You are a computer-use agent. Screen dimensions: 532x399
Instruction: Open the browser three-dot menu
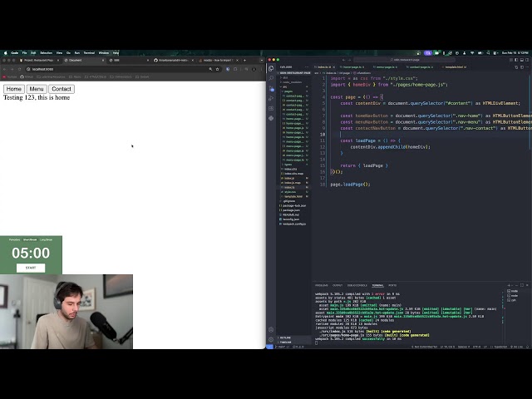(x=261, y=69)
